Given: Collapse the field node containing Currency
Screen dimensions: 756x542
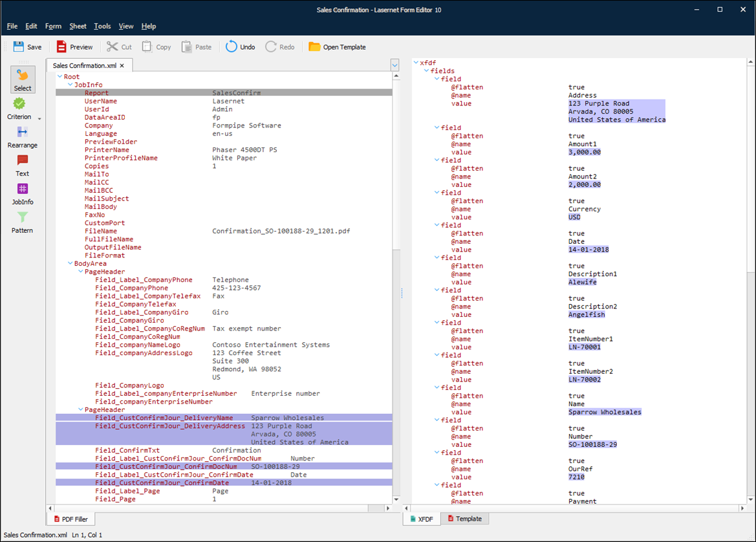Looking at the screenshot, I should tap(437, 192).
